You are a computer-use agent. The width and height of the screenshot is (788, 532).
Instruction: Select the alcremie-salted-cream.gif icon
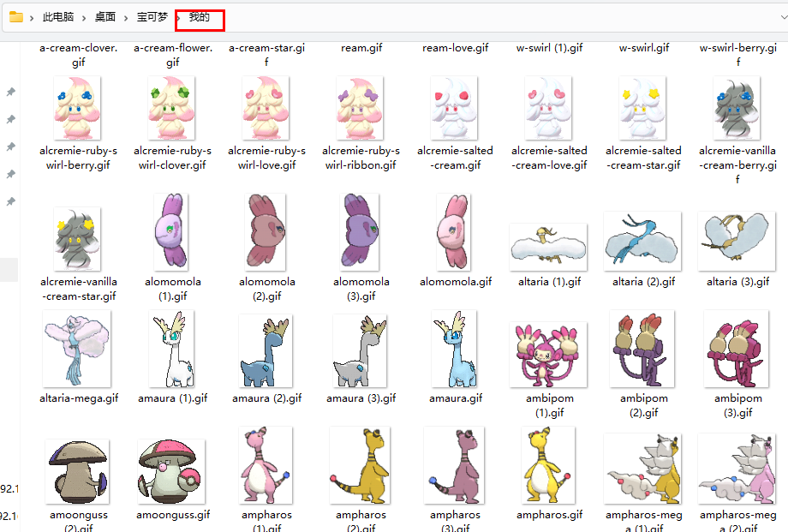454,108
